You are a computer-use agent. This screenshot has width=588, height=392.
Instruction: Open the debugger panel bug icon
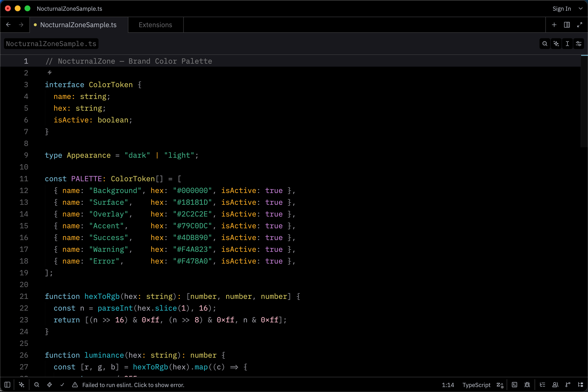527,385
